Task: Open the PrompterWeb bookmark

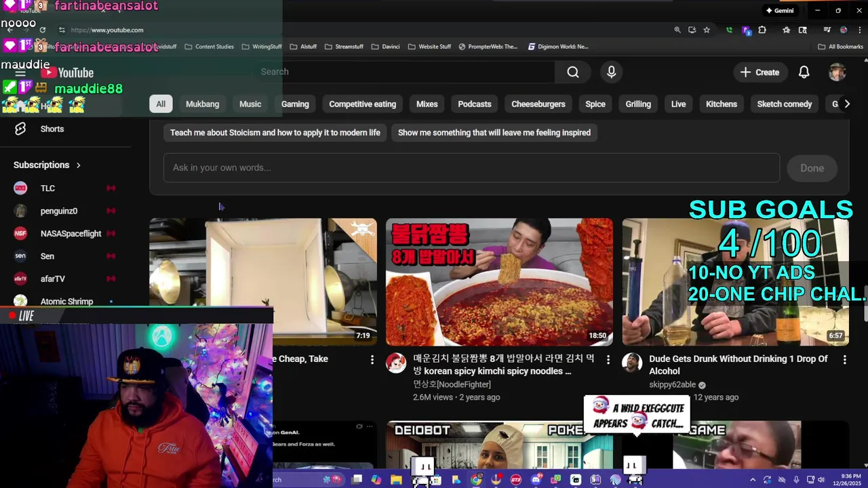Action: [x=488, y=47]
